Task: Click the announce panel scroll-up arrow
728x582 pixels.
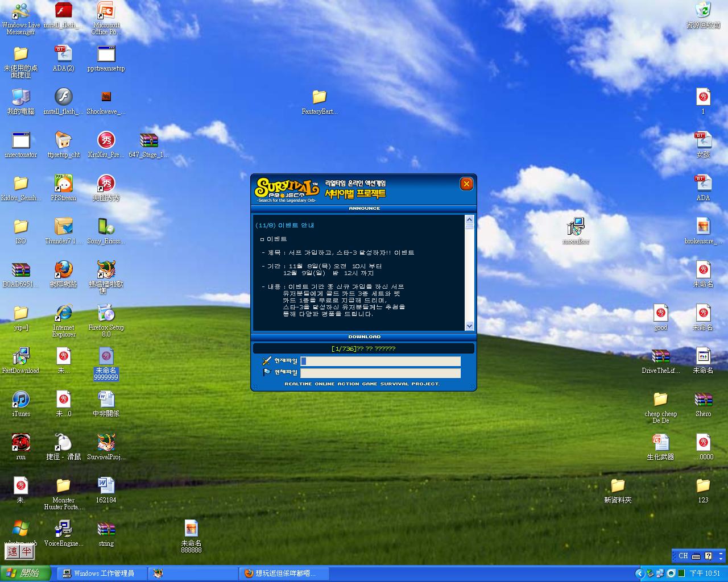Action: click(469, 219)
